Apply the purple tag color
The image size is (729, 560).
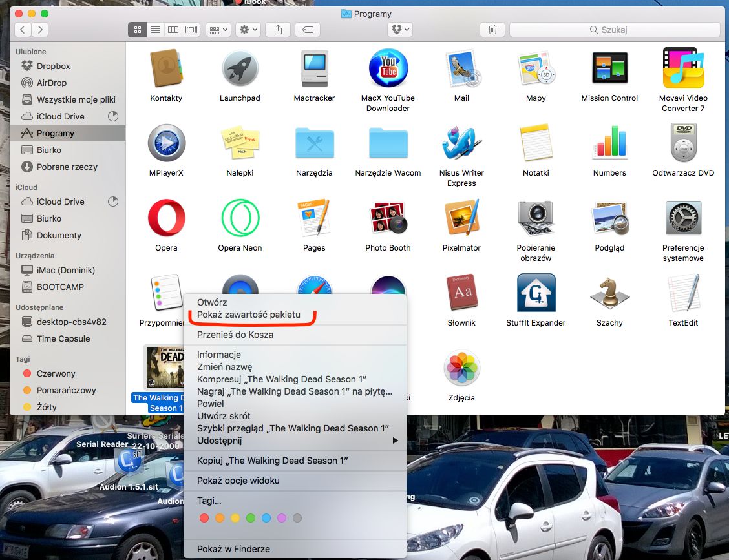coord(282,518)
